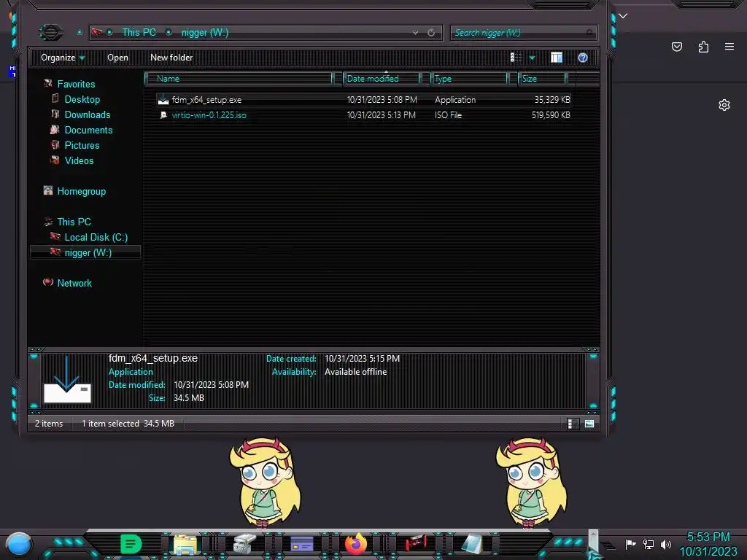Refresh the current folder view
Image resolution: width=747 pixels, height=560 pixels.
click(x=431, y=32)
